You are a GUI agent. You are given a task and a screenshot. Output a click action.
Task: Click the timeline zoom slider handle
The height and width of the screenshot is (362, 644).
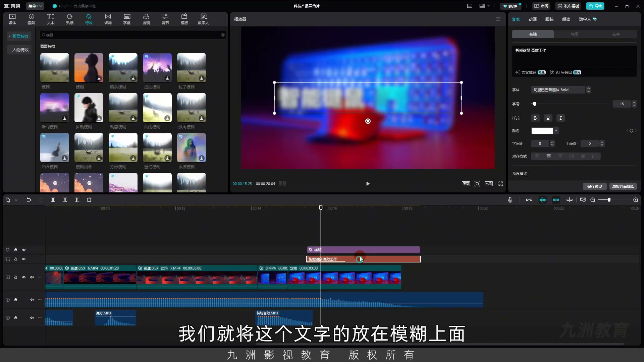pos(609,200)
